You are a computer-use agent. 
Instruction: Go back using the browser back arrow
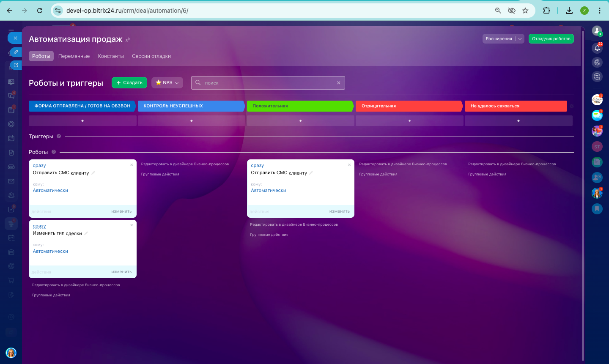[x=9, y=11]
